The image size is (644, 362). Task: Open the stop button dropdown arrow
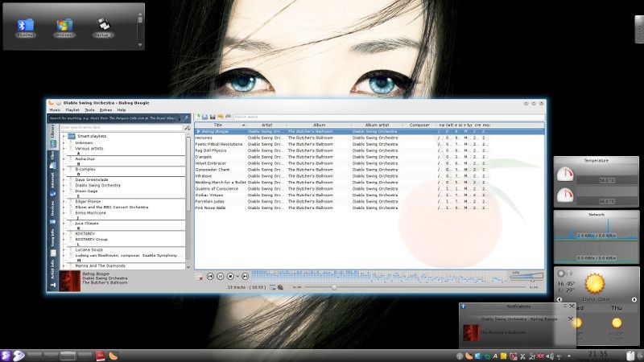point(237,277)
